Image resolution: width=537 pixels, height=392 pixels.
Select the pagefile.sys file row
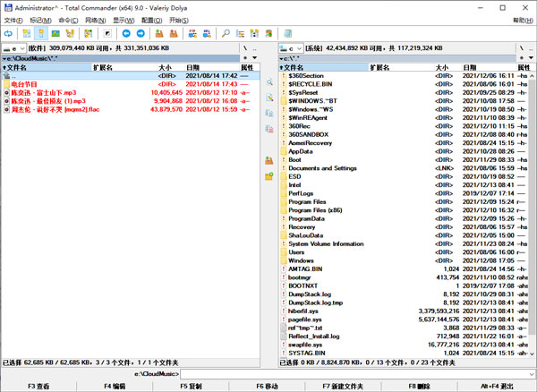coord(405,320)
